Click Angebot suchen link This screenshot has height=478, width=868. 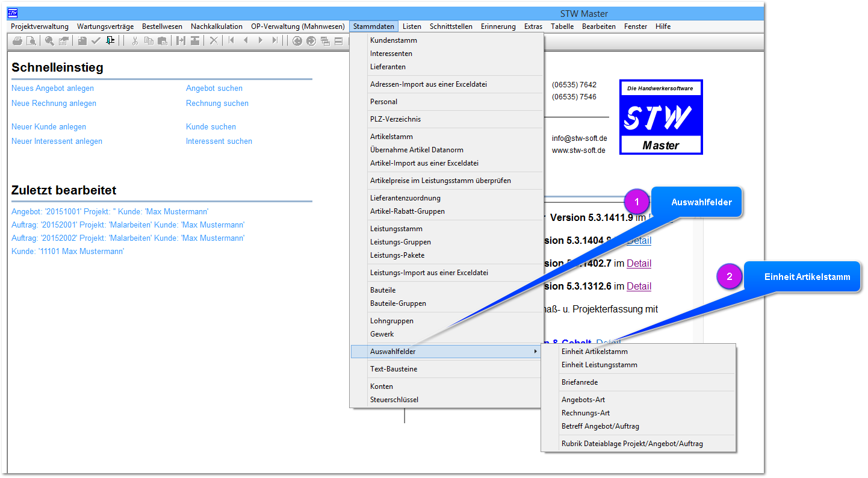tap(214, 88)
